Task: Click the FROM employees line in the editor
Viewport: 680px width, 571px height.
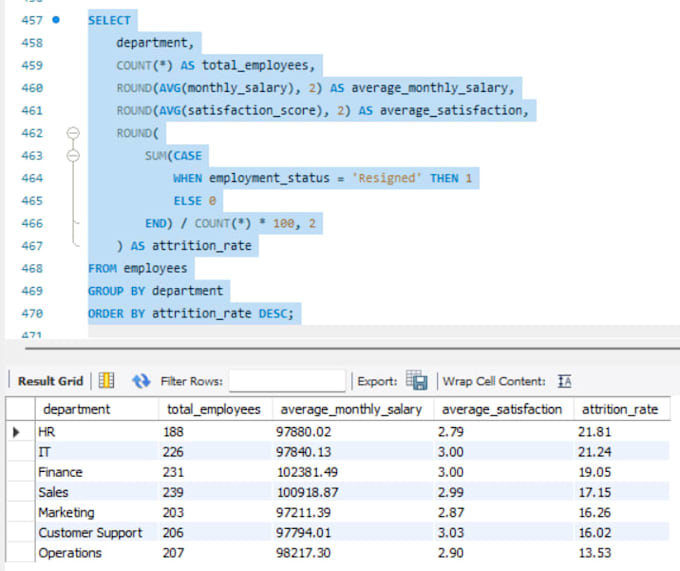Action: 137,268
